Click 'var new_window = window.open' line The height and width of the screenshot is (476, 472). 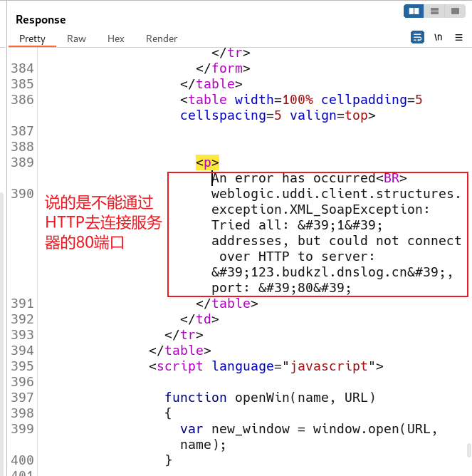(x=309, y=429)
